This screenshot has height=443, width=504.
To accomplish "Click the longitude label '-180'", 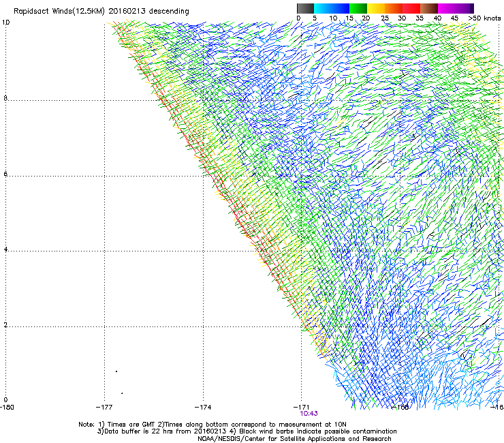I will (x=7, y=408).
